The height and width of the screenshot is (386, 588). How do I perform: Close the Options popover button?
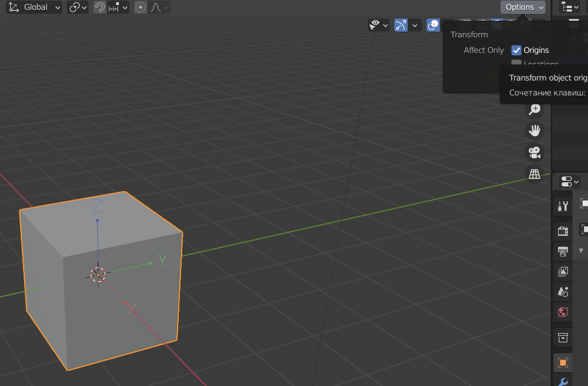(x=524, y=7)
